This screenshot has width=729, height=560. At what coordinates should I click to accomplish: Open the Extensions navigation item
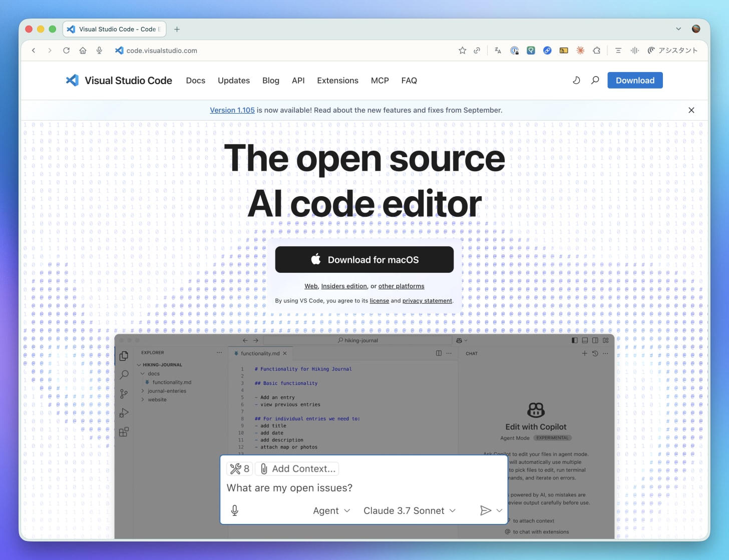point(337,81)
